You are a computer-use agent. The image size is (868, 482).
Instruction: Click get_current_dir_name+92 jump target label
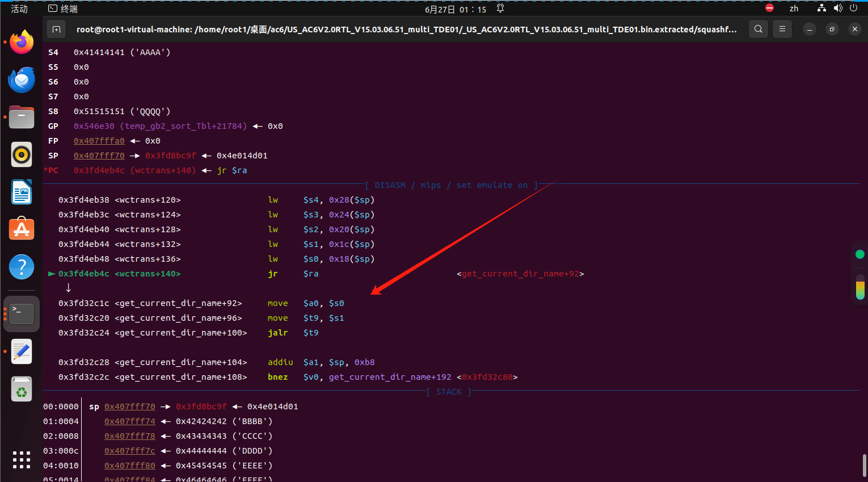(x=520, y=274)
